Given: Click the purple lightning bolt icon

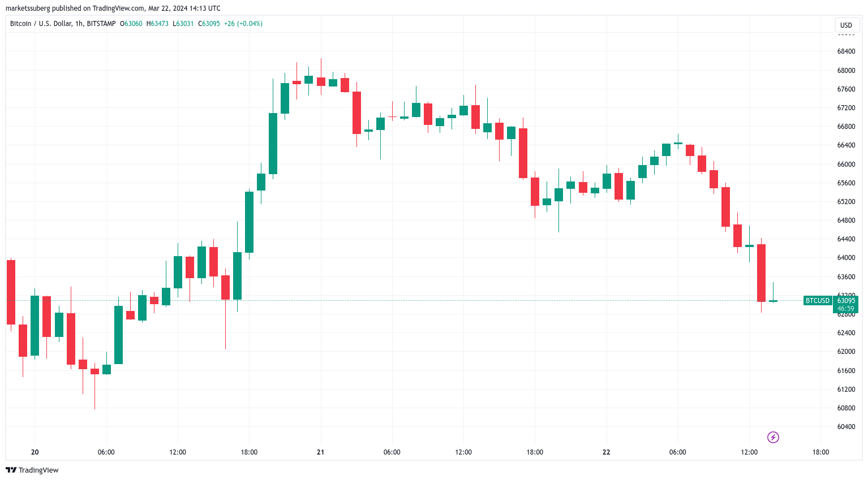Looking at the screenshot, I should click(x=773, y=437).
